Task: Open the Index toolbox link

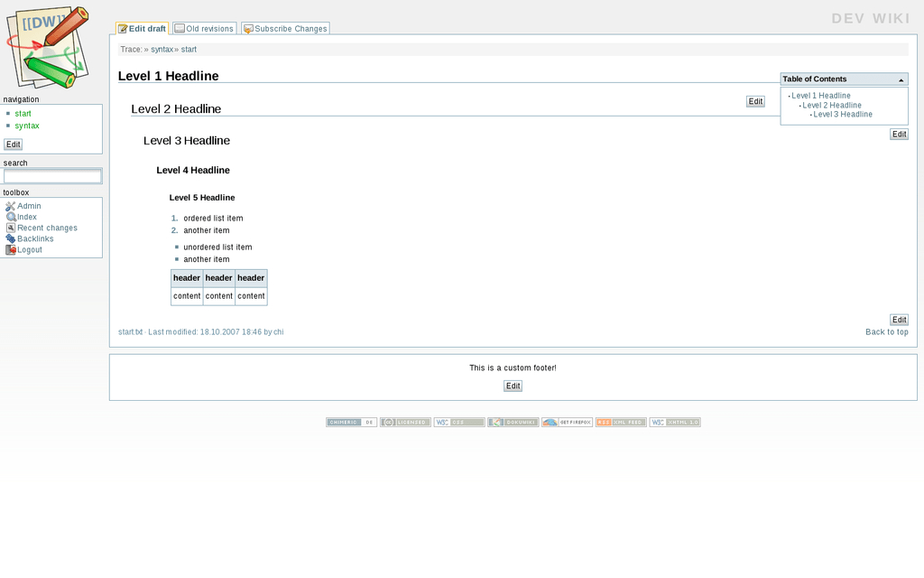Action: click(26, 217)
